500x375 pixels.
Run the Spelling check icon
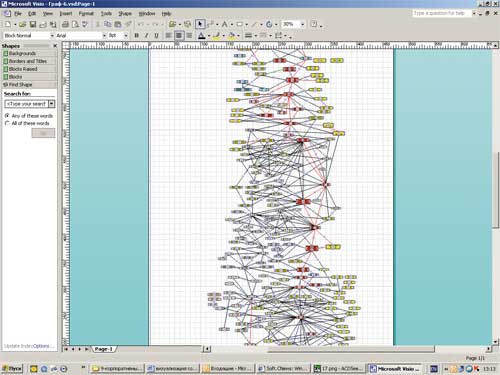85,24
